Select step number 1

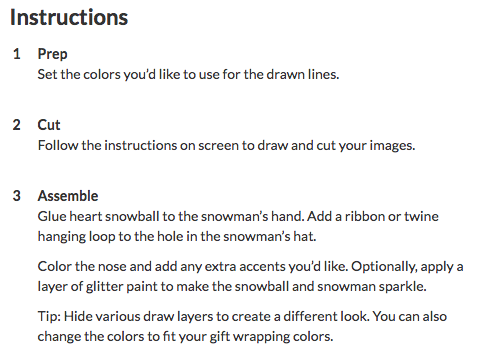point(17,54)
